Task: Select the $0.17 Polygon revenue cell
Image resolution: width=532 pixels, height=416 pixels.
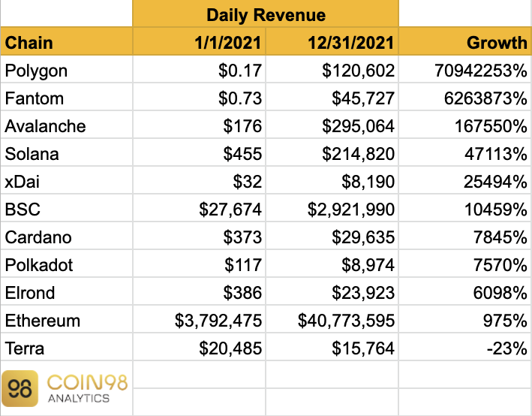Action: point(199,69)
